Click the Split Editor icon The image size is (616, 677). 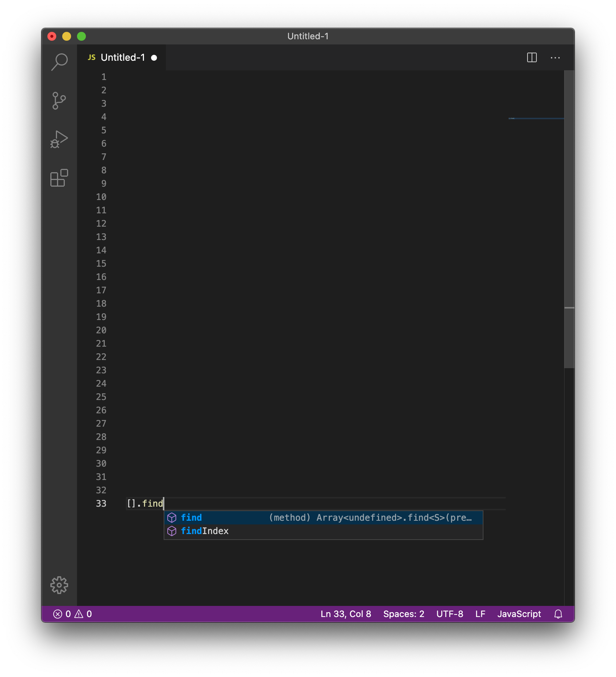pos(532,57)
